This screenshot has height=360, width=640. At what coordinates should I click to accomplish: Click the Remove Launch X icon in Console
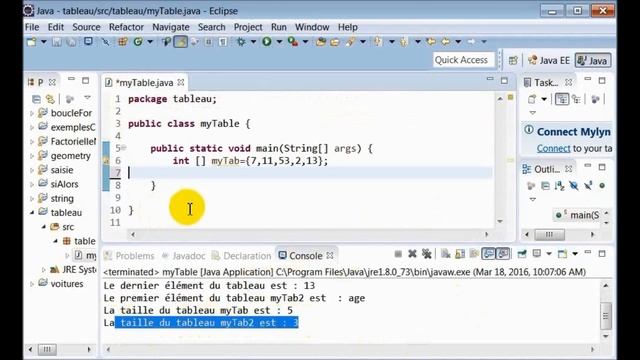coord(412,254)
